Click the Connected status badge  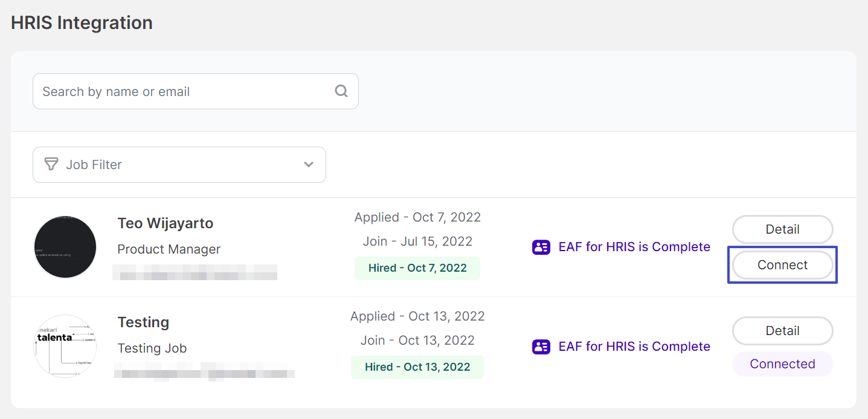tap(782, 364)
